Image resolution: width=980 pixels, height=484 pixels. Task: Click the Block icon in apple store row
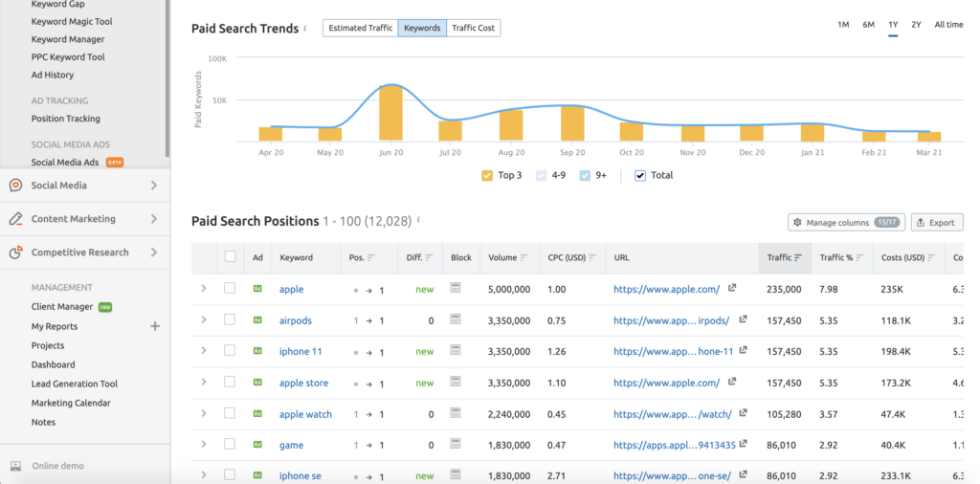pos(456,382)
